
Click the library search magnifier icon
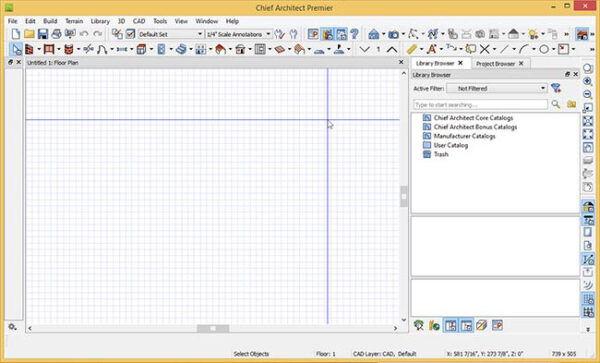pos(556,104)
